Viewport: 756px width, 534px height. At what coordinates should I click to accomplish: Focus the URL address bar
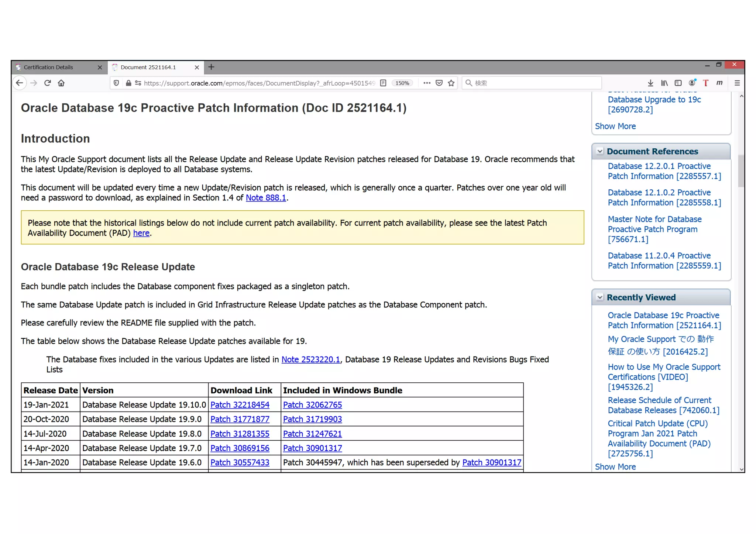[x=259, y=83]
